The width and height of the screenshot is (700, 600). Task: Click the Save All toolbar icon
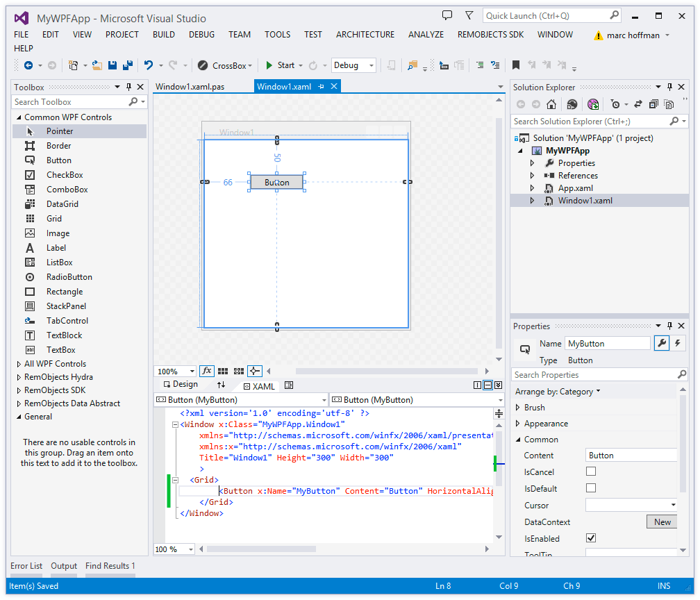tap(128, 65)
